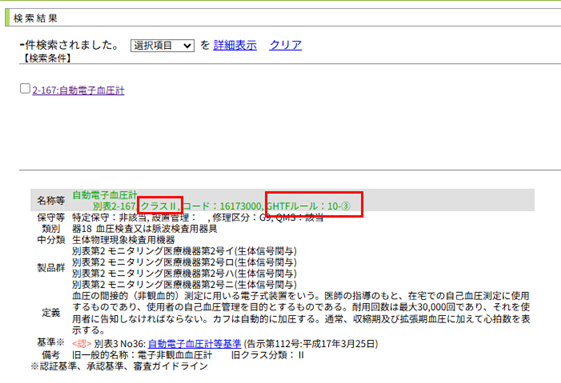This screenshot has width=561, height=383.
Task: Tick the checkbox beside 2-167:自動電子血圧計
Action: tap(25, 88)
